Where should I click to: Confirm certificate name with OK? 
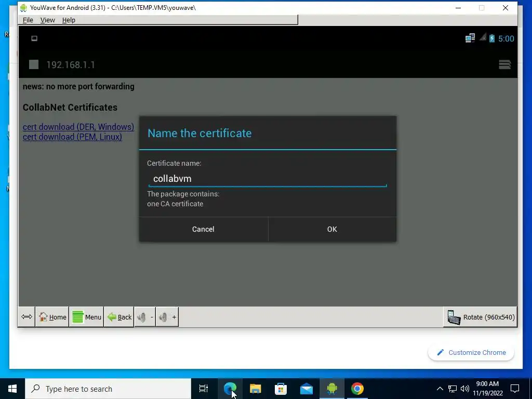coord(332,229)
